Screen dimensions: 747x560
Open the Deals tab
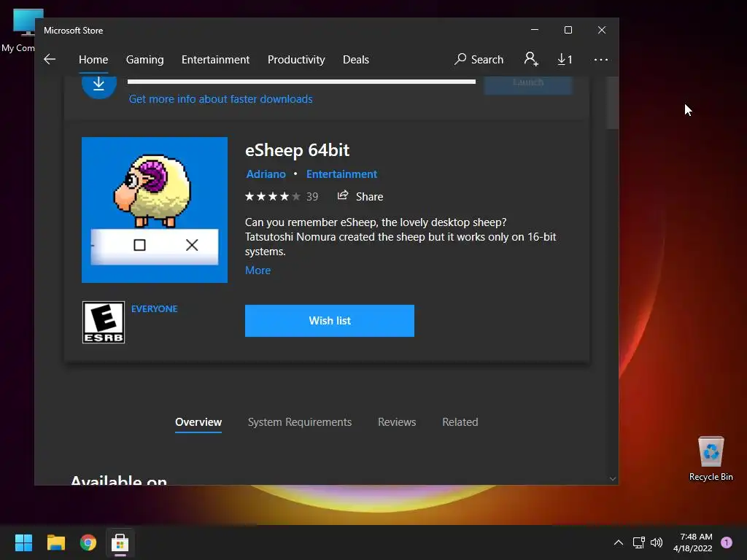point(356,60)
